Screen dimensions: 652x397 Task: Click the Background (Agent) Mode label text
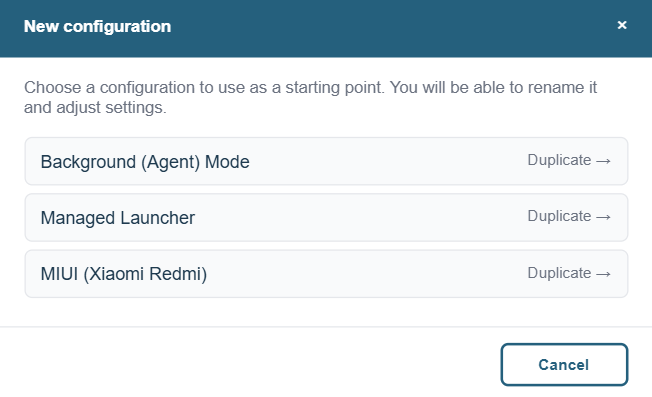[x=145, y=162]
